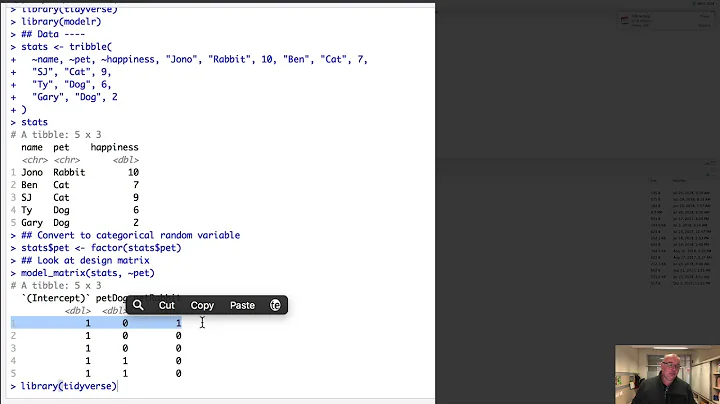Viewport: 720px width, 404px height.
Task: Click row number 5 of design matrix
Action: click(13, 374)
